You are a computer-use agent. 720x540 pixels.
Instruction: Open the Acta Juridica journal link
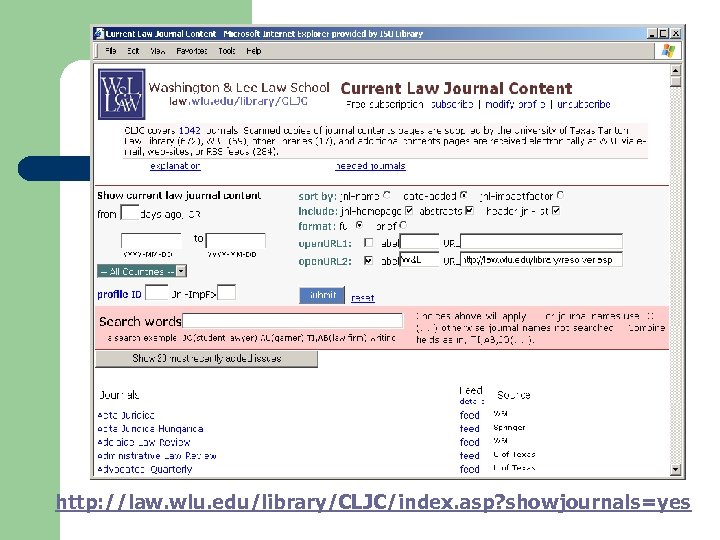click(x=126, y=415)
